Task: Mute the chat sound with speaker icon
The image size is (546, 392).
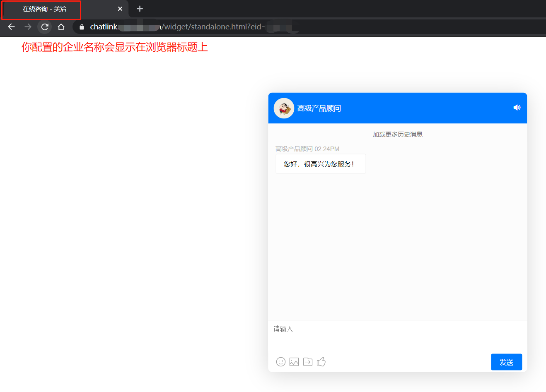Action: [517, 108]
